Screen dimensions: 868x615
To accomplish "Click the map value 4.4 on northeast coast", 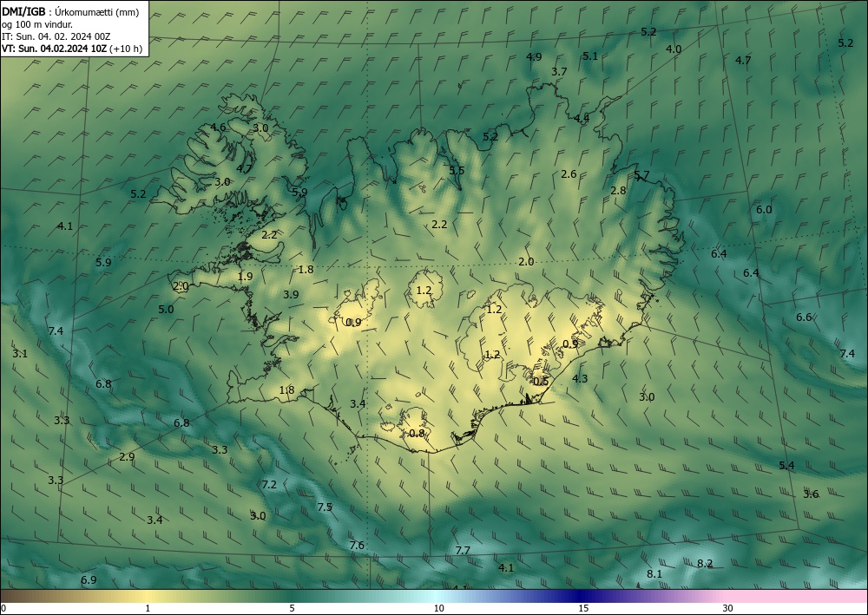I will point(582,118).
